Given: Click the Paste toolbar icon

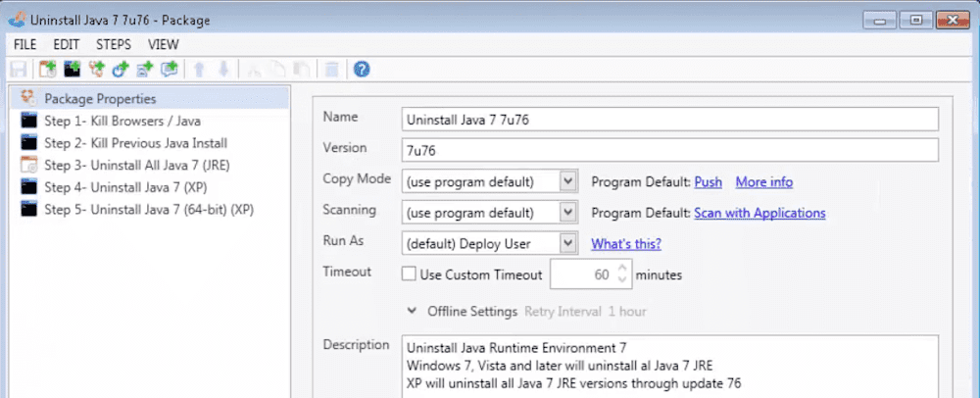Looking at the screenshot, I should click(303, 70).
